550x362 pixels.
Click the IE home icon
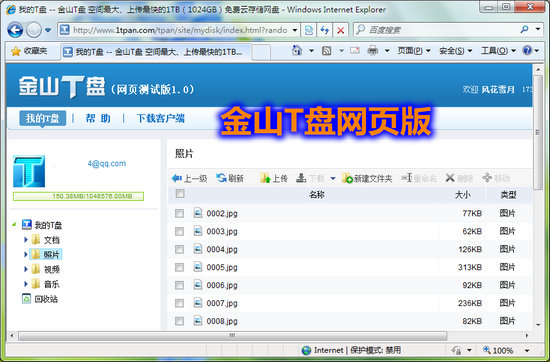[297, 51]
